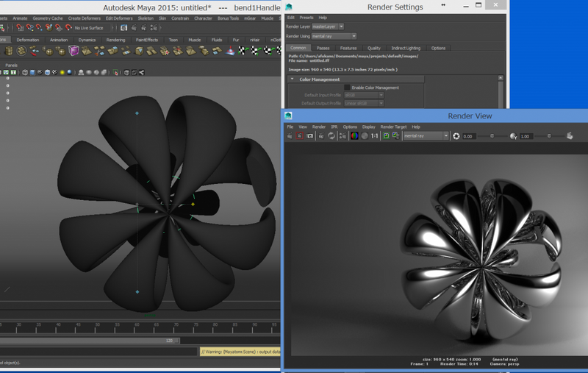Click the exposure reset icon in Render View
The width and height of the screenshot is (588, 373).
[456, 136]
